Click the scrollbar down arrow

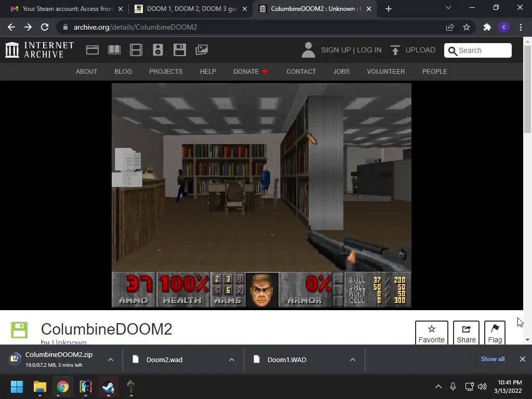pyautogui.click(x=528, y=340)
